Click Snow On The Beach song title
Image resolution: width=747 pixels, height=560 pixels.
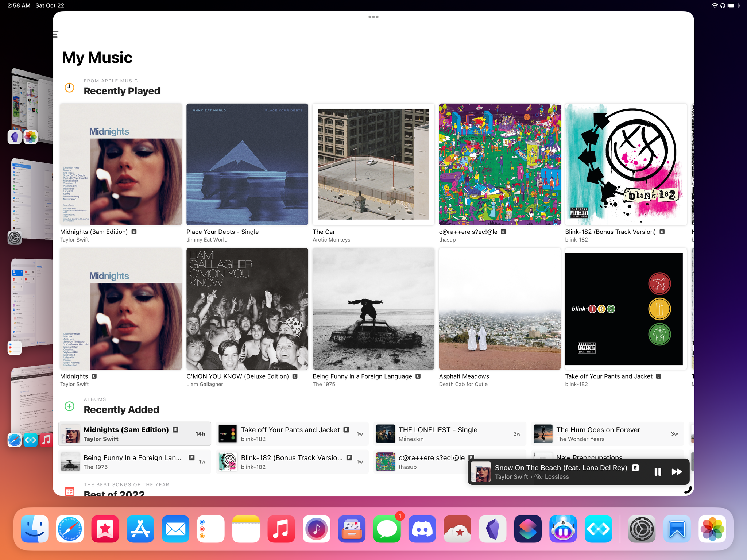[561, 467]
